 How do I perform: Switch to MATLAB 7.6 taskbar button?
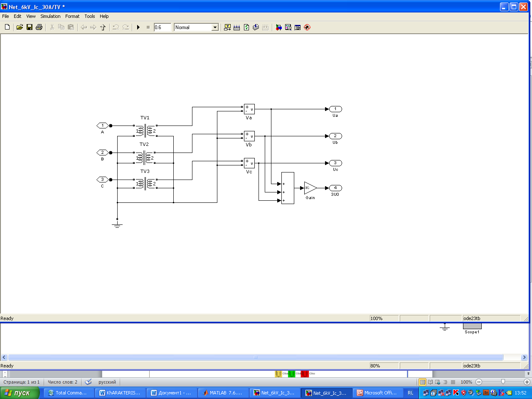tap(223, 393)
